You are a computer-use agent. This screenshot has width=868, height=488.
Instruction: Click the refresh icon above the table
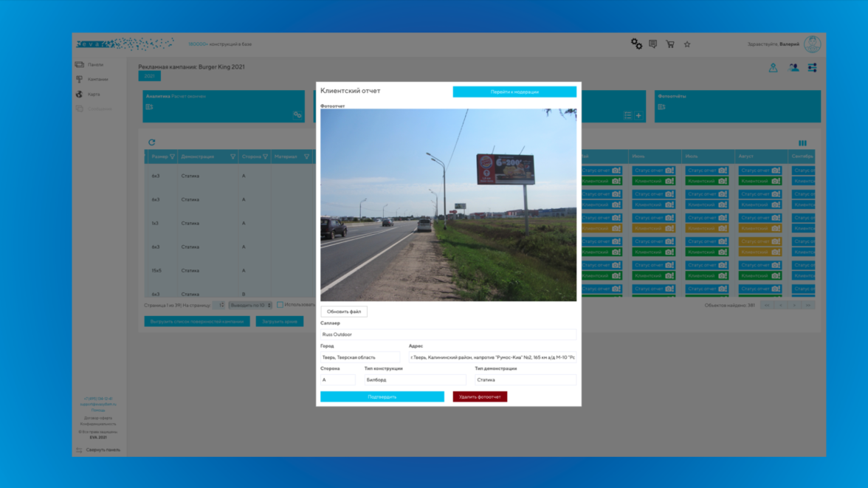152,142
